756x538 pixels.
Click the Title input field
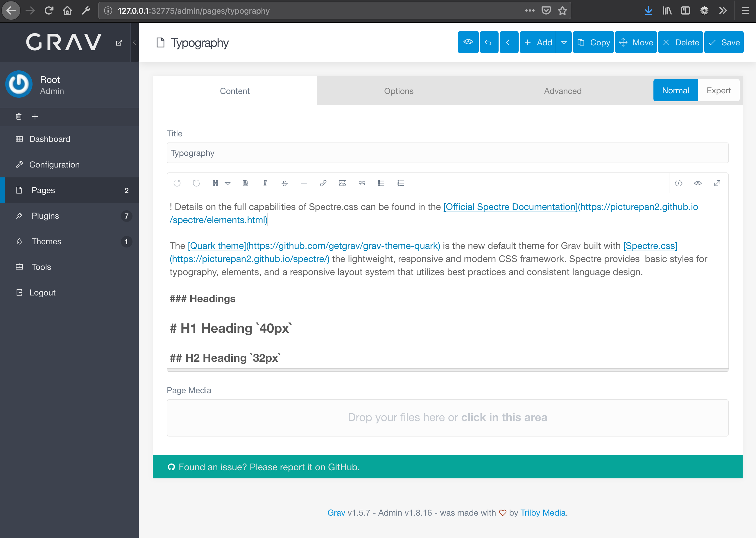[x=447, y=153]
